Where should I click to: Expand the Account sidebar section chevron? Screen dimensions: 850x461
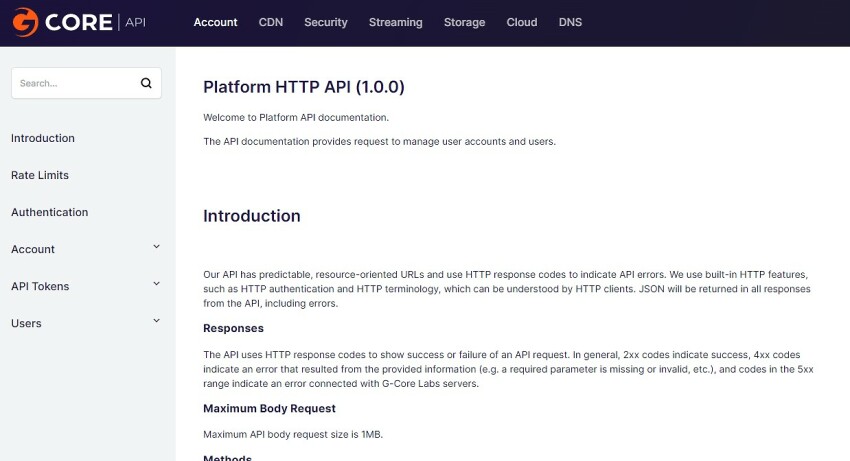point(156,247)
